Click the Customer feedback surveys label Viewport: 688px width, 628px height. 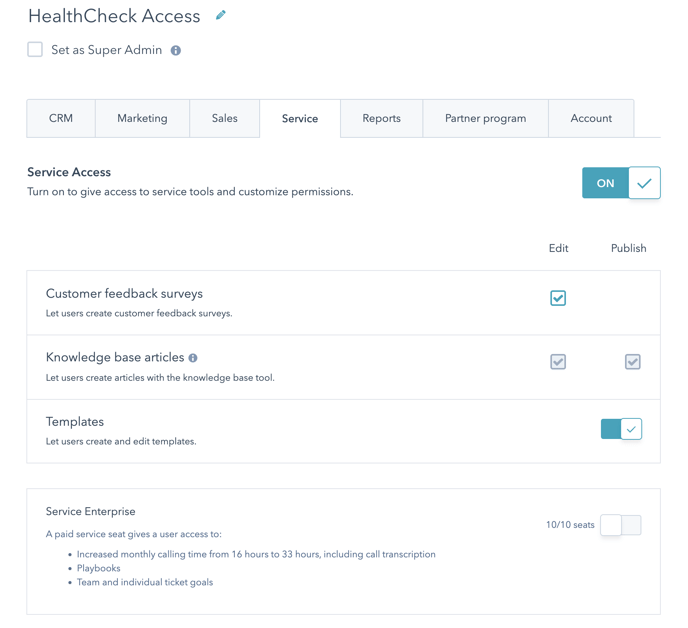(124, 294)
